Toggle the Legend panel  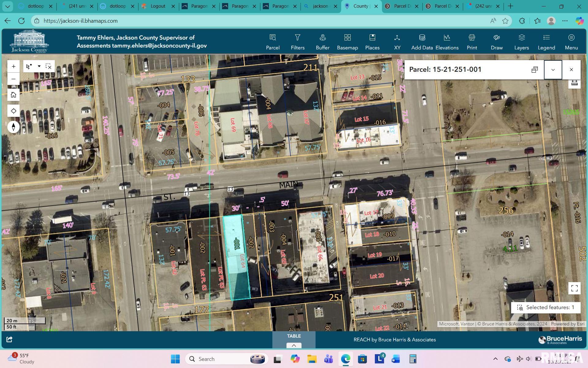(546, 41)
